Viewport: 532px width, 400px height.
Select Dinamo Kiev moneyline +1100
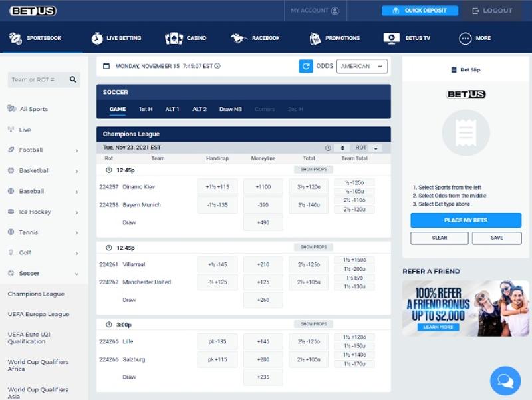(x=263, y=187)
